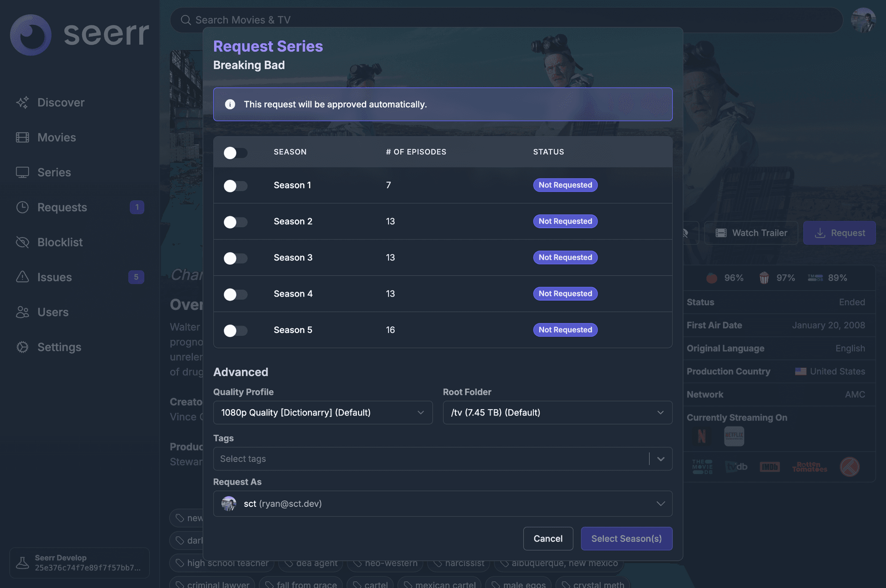Screen dimensions: 886x588
Task: Click the Cancel button
Action: point(548,539)
